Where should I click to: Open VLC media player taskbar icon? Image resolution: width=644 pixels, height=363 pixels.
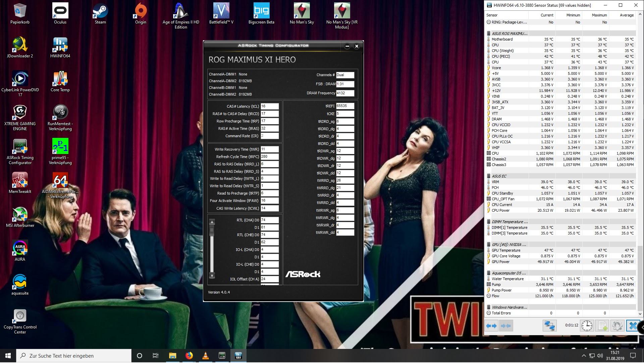coord(206,356)
